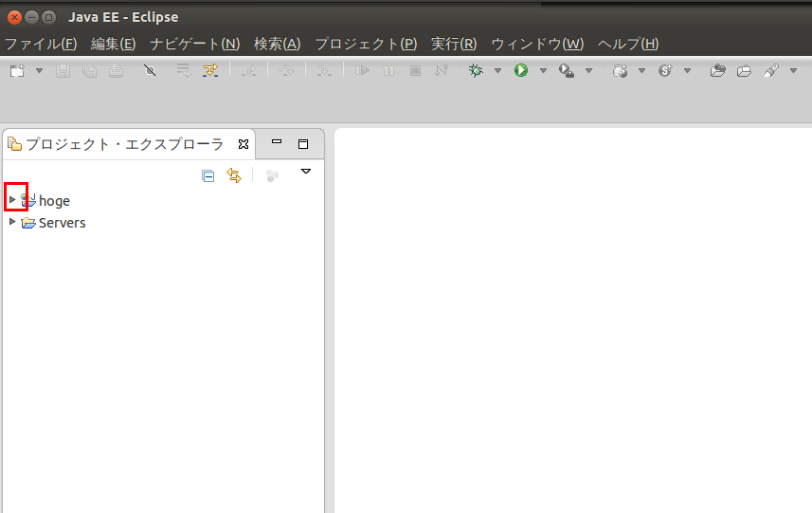Click the Suspend debug icon

click(388, 70)
